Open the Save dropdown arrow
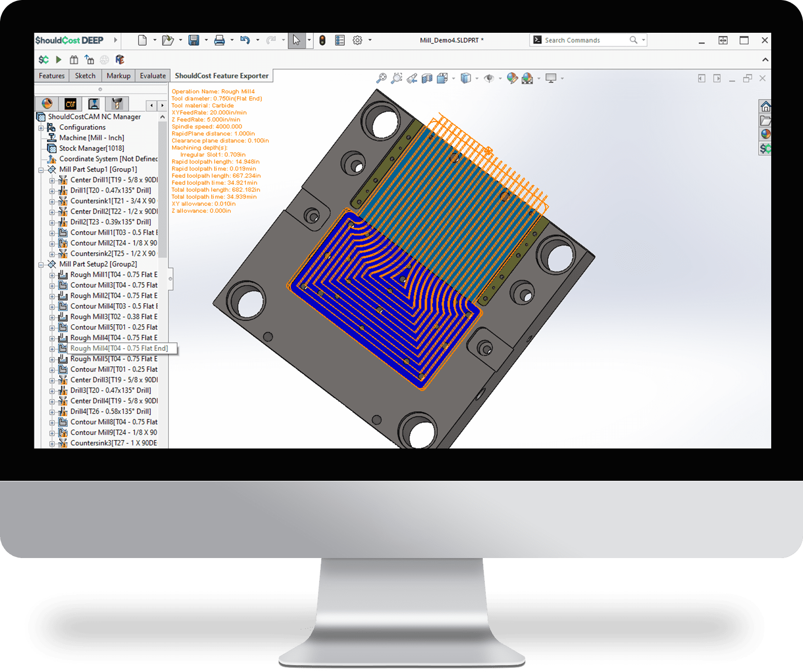 pyautogui.click(x=206, y=40)
